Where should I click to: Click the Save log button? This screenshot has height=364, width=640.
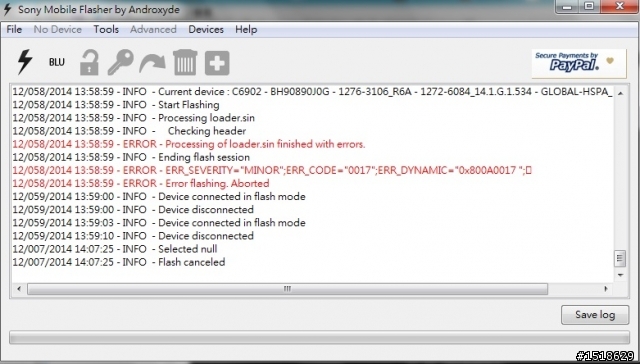click(595, 315)
